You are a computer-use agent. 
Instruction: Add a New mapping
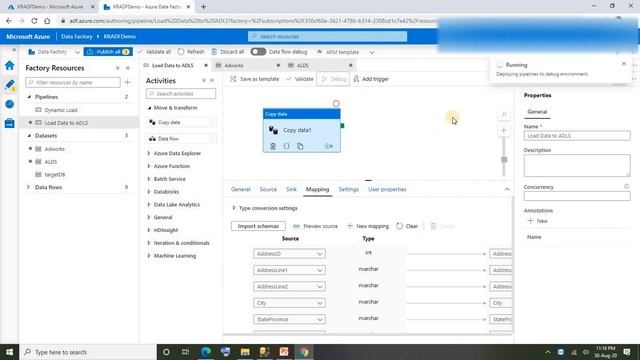[368, 226]
